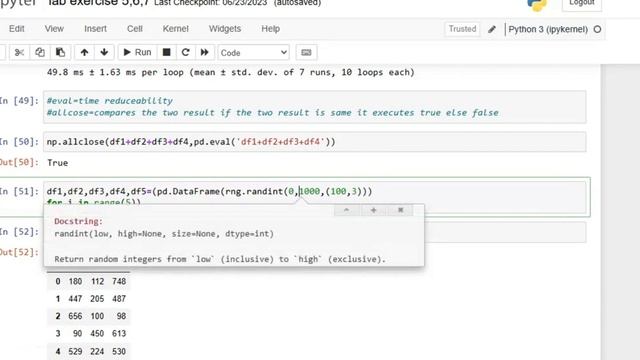This screenshot has height=360, width=640.
Task: Expand docstring tooltip with plus button
Action: coord(373,210)
